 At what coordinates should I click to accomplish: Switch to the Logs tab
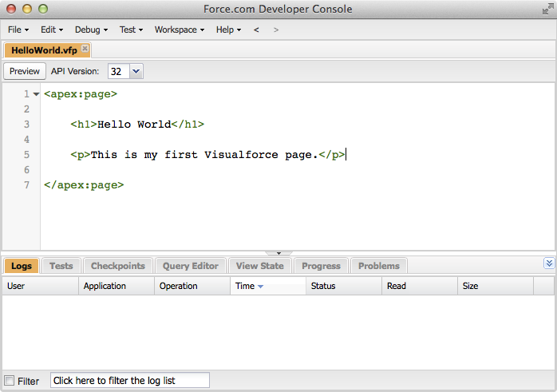click(x=22, y=266)
